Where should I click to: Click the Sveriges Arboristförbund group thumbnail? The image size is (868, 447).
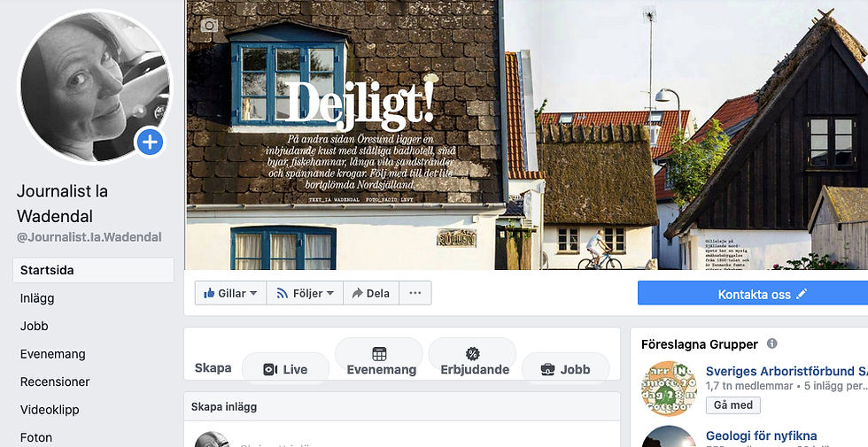click(x=670, y=389)
